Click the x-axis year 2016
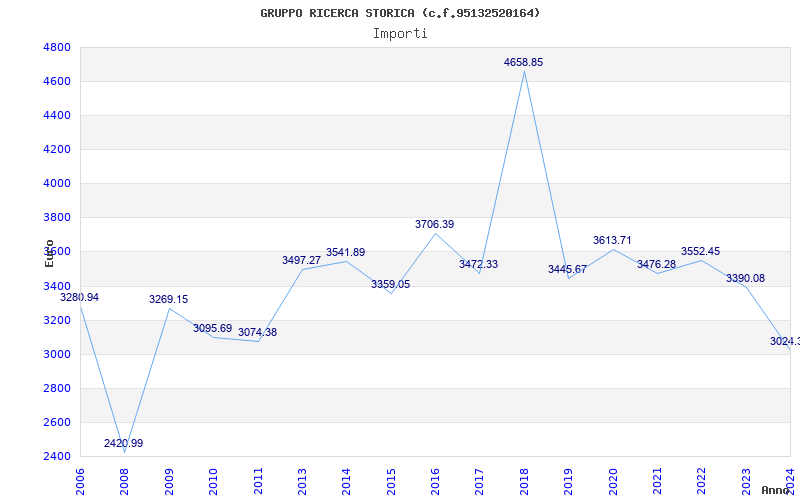 tap(435, 481)
